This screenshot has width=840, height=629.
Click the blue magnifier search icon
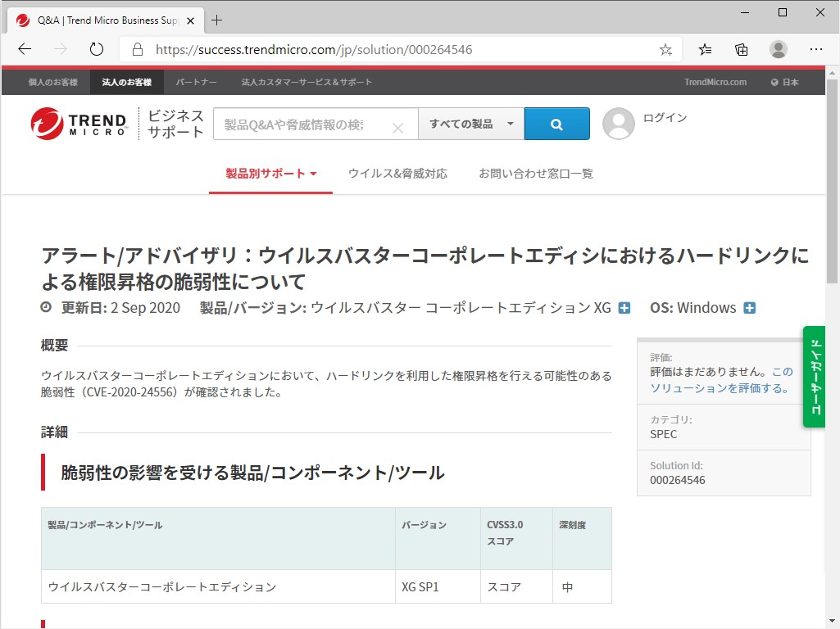556,124
